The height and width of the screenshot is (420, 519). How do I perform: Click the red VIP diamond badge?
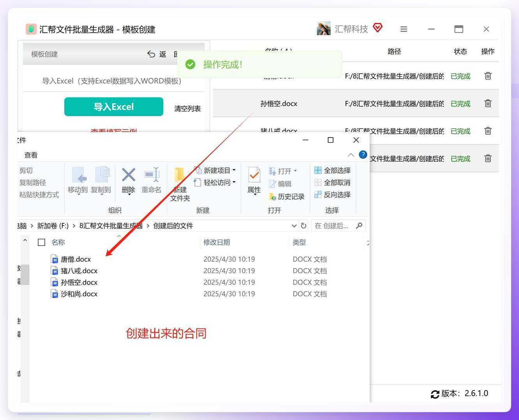point(378,28)
